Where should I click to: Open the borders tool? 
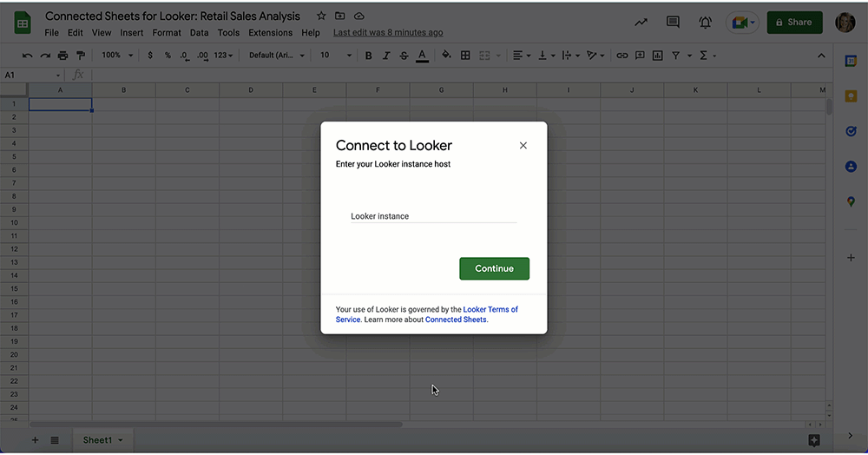[x=465, y=56]
